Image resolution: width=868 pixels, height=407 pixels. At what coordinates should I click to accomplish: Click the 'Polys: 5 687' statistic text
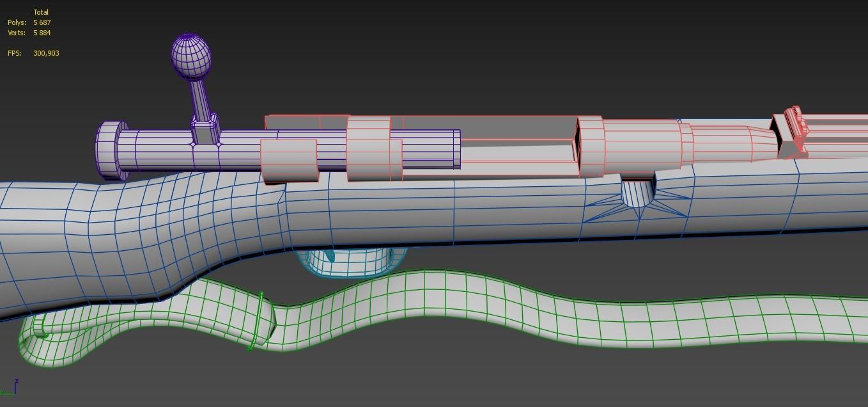coord(29,22)
